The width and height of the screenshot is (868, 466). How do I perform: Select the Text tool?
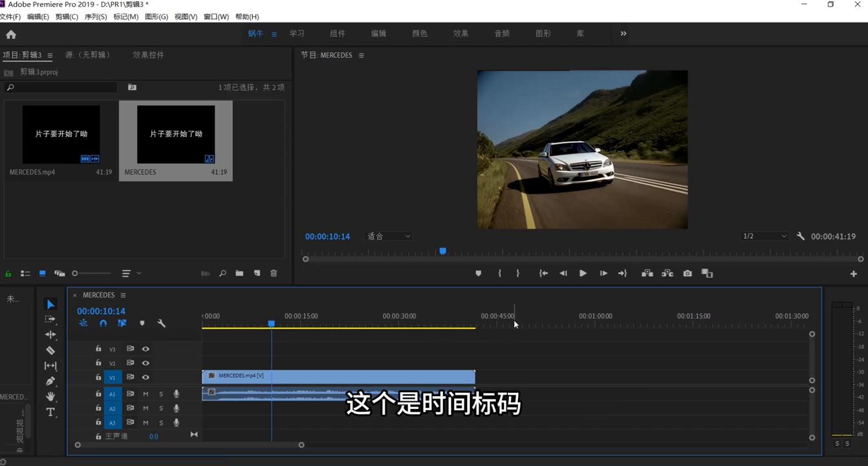(50, 412)
